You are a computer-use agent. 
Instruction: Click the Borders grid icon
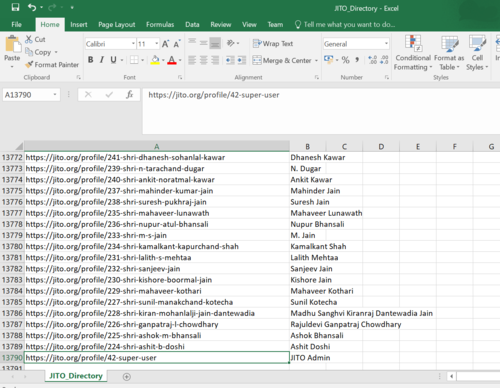(x=134, y=60)
